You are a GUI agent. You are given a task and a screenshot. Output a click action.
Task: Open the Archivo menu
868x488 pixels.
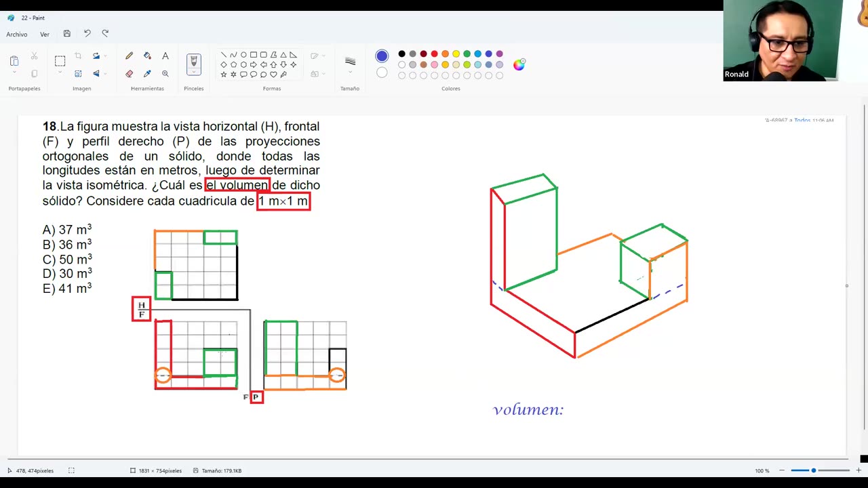[x=17, y=34]
